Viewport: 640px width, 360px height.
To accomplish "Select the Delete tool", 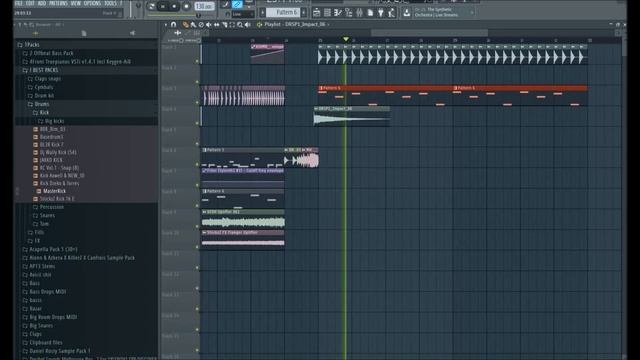I will (x=201, y=25).
